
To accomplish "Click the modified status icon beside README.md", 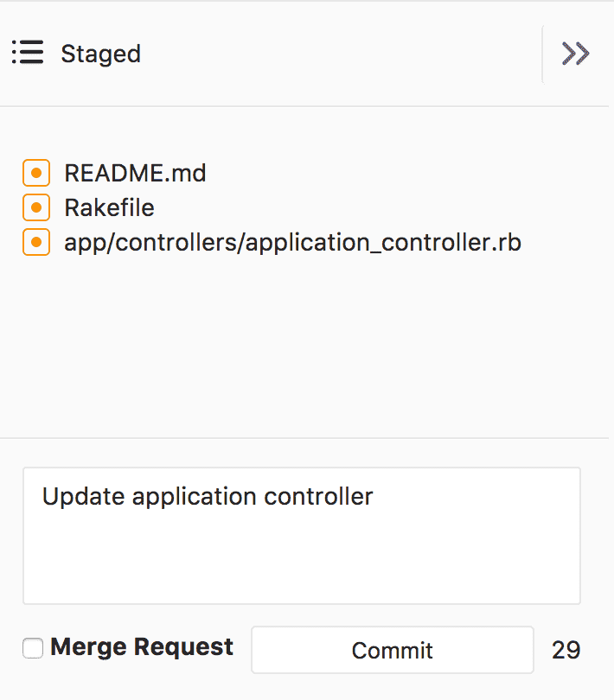I will pyautogui.click(x=35, y=173).
